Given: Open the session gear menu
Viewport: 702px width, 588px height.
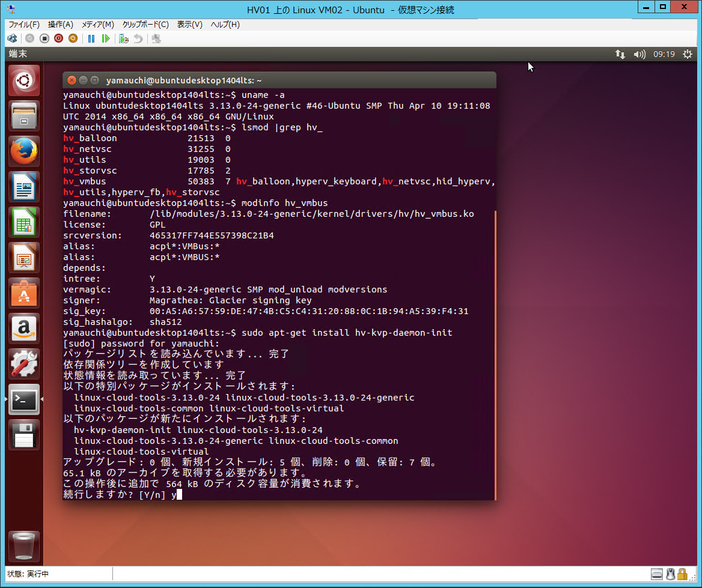Looking at the screenshot, I should tap(688, 54).
